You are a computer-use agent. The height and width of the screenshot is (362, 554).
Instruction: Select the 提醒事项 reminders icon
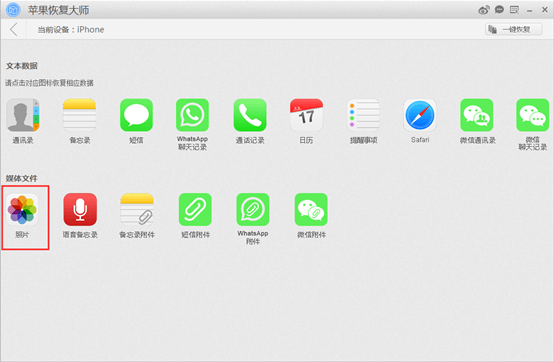tap(364, 115)
